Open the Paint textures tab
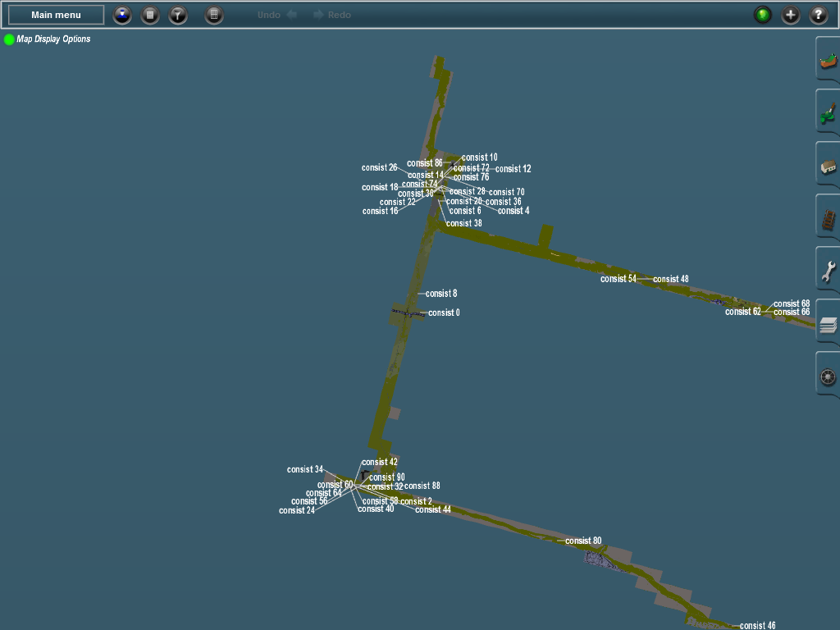840x630 pixels. point(828,113)
